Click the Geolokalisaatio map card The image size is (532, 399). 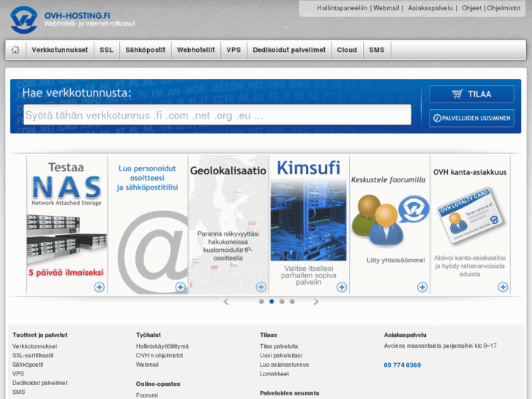[x=228, y=225]
